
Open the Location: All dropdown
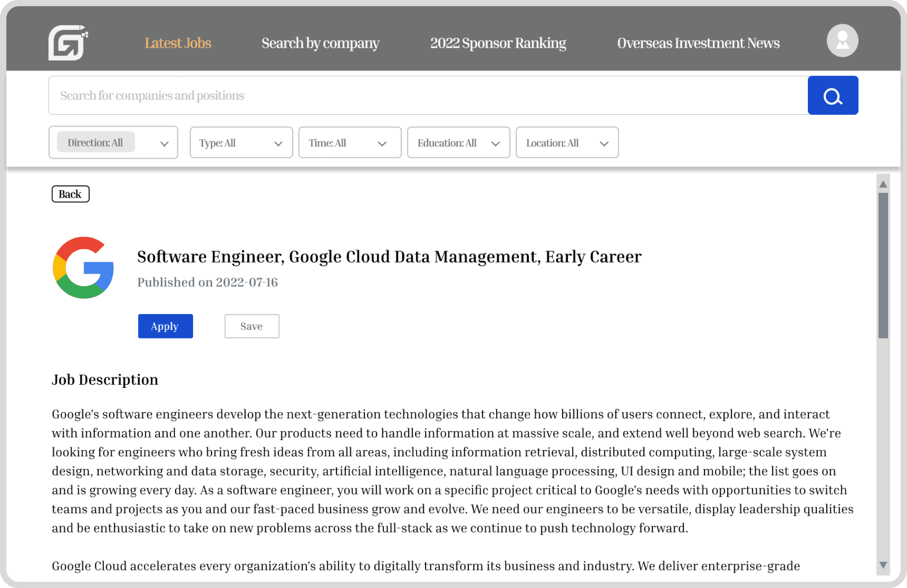[567, 142]
